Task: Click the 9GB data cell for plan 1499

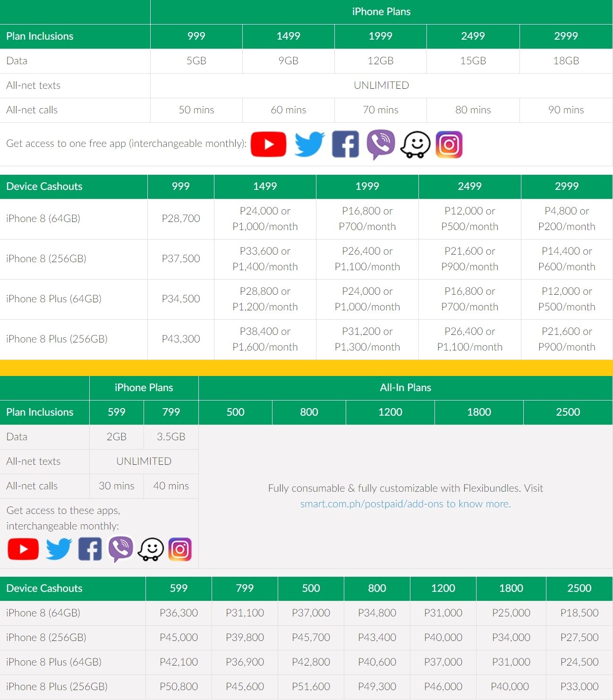Action: point(289,61)
